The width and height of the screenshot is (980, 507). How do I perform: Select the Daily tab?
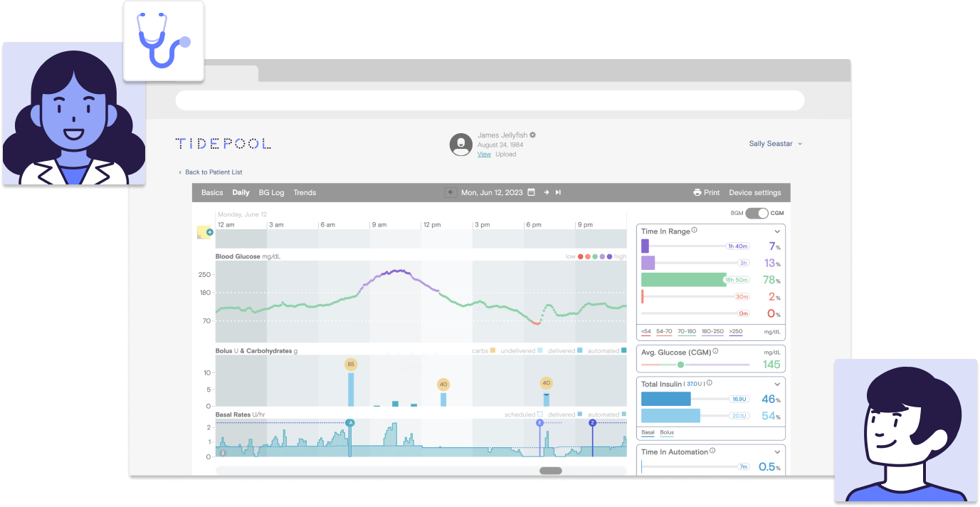[241, 192]
